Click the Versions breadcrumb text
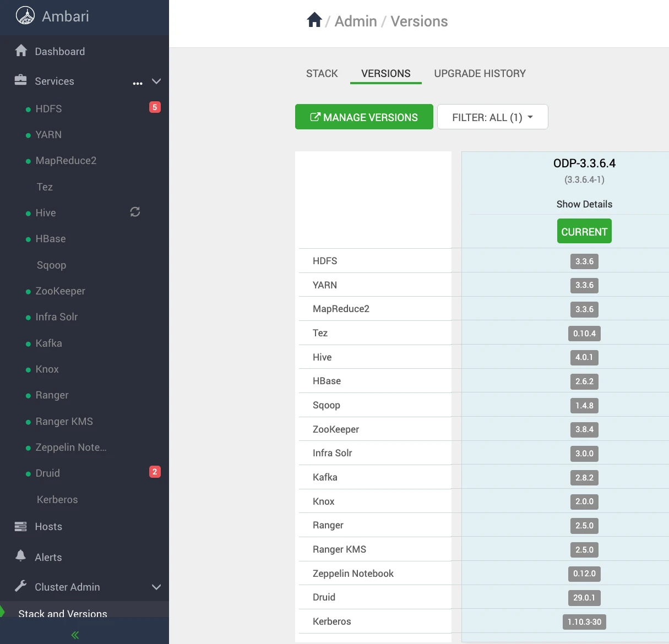The height and width of the screenshot is (644, 669). click(419, 21)
